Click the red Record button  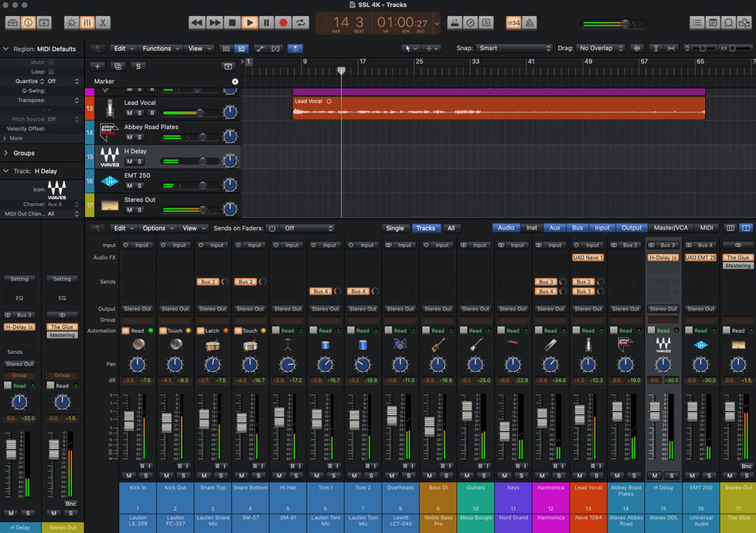click(284, 22)
